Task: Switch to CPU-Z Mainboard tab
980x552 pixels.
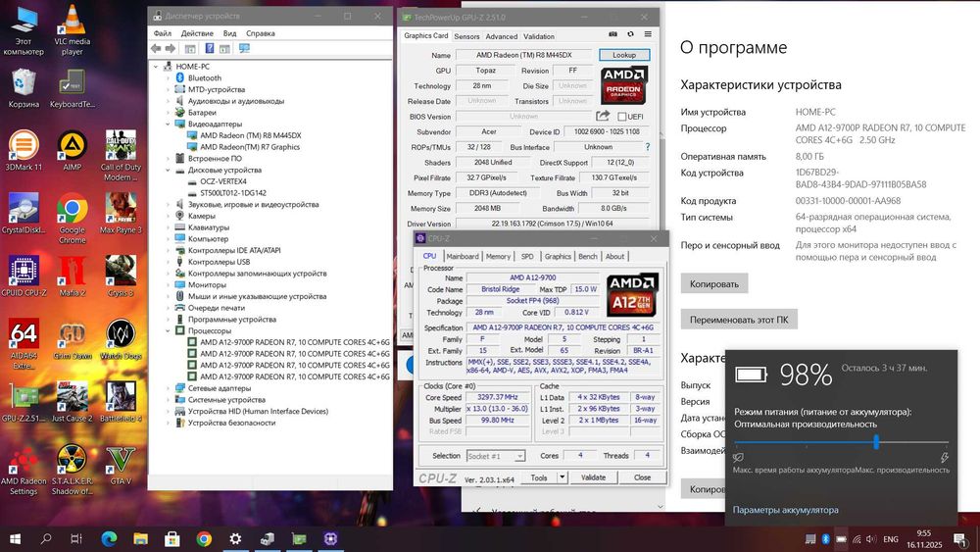Action: tap(463, 256)
